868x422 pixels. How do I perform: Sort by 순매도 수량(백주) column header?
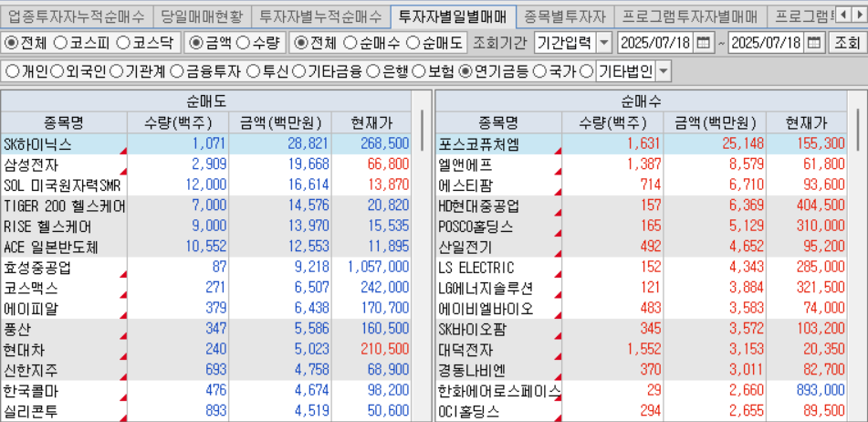178,122
